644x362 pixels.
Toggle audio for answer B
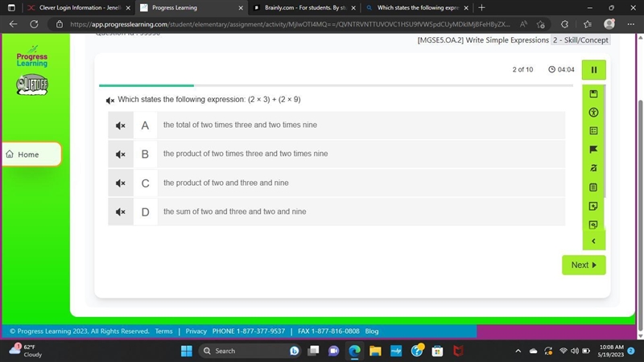tap(120, 154)
